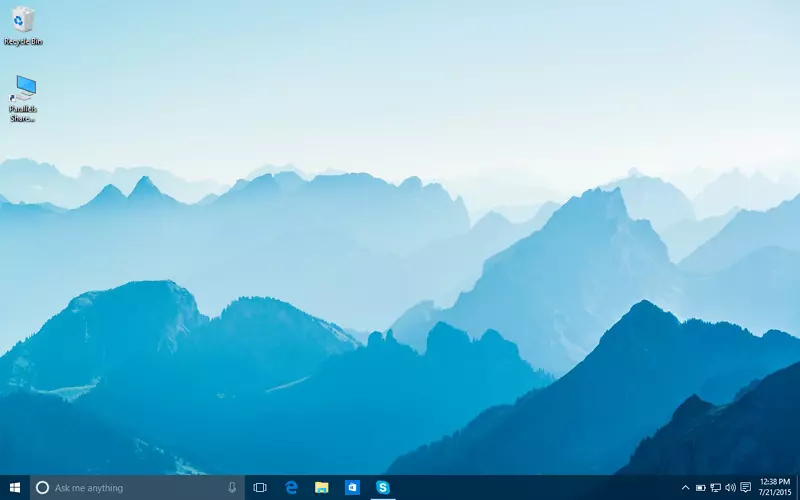Select the Parallels Shared Folders computer icon

(23, 88)
